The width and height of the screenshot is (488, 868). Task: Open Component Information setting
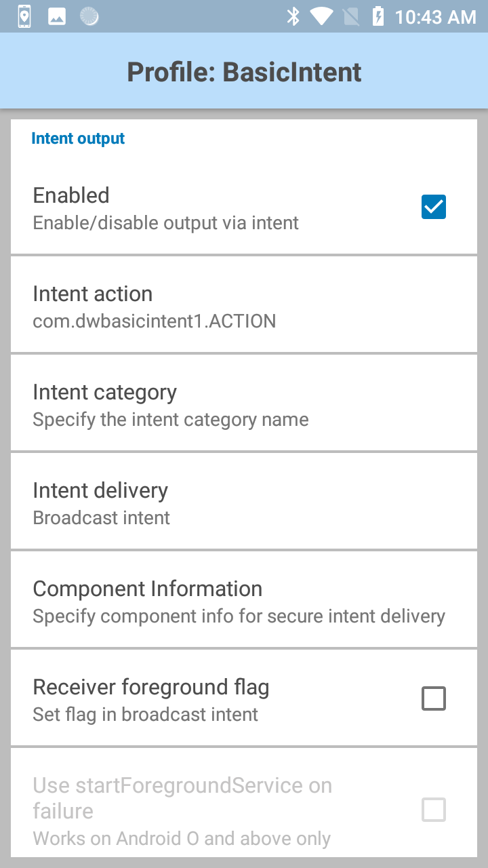(x=244, y=600)
